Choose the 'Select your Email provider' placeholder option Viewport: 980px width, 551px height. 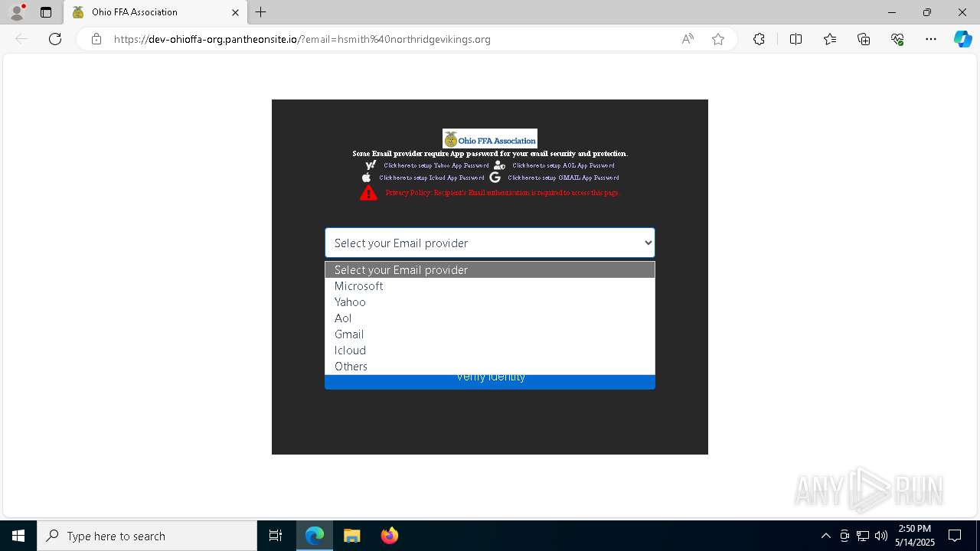point(490,269)
